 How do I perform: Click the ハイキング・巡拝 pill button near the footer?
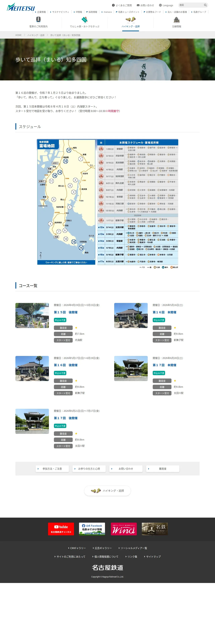click(x=107, y=491)
